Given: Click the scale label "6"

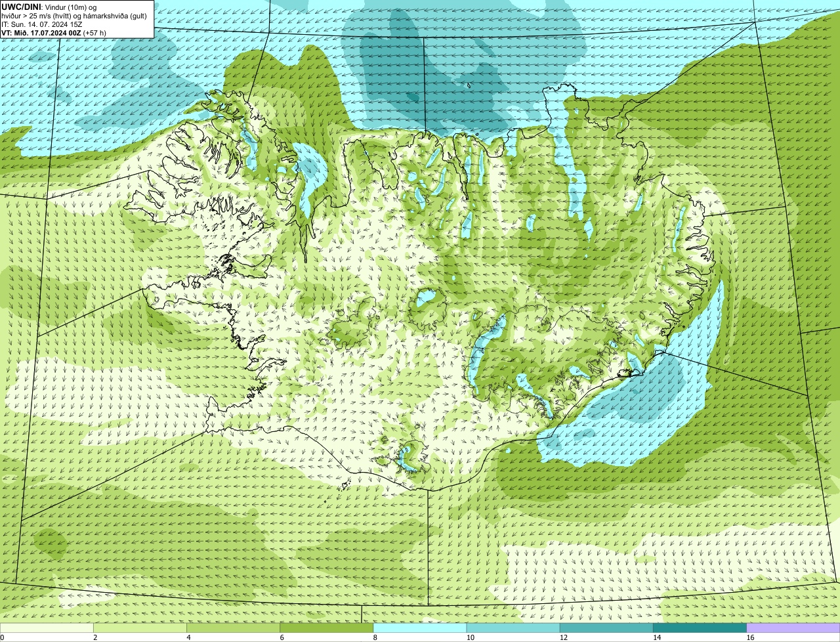Looking at the screenshot, I should point(282,637).
